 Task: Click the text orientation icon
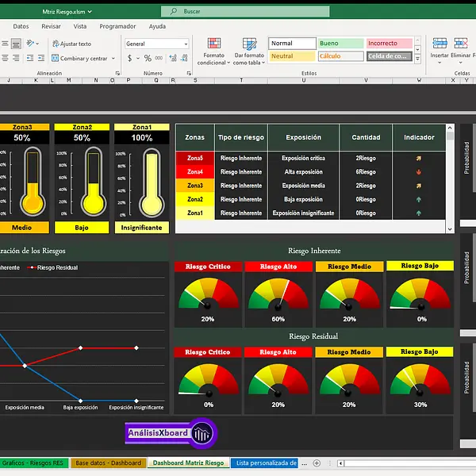coord(30,44)
